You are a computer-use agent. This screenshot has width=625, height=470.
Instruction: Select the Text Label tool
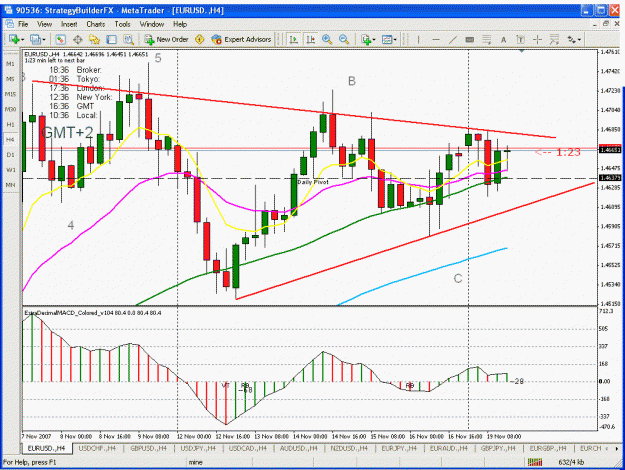pyautogui.click(x=521, y=39)
